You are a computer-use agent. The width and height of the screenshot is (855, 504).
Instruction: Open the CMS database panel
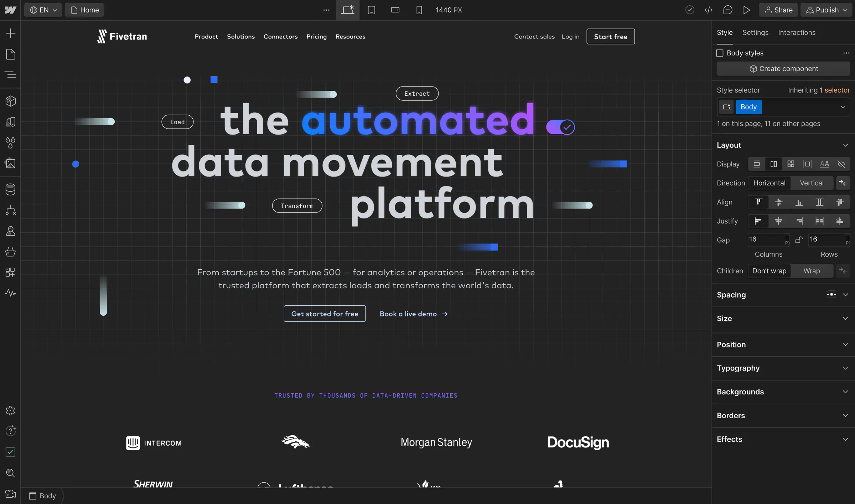pyautogui.click(x=11, y=189)
